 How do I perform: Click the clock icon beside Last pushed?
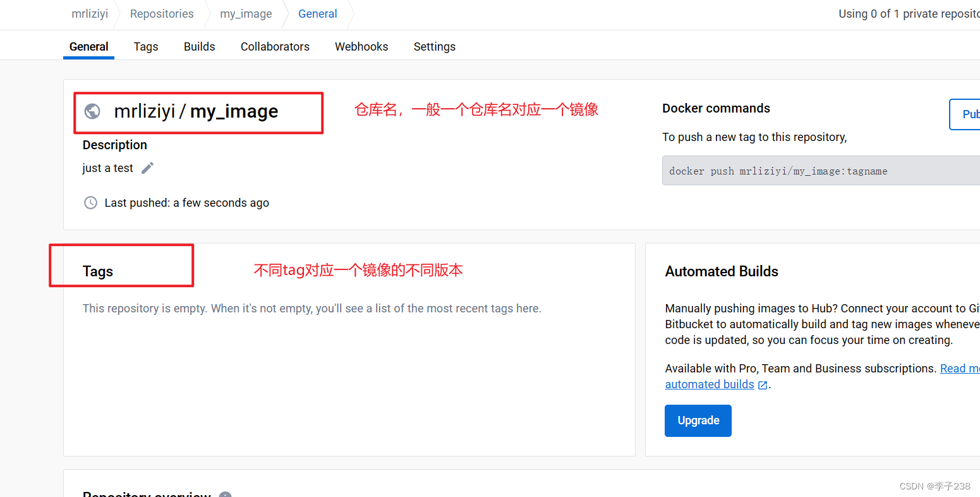pyautogui.click(x=90, y=203)
